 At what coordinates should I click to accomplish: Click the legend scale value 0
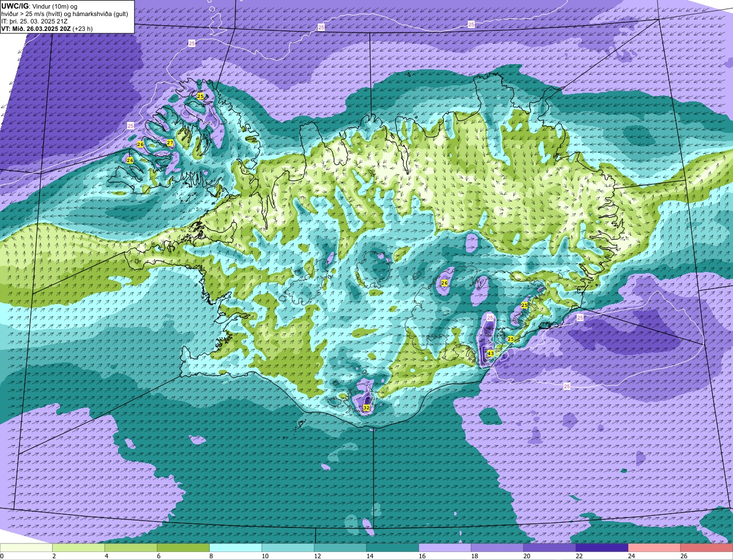pyautogui.click(x=2, y=556)
